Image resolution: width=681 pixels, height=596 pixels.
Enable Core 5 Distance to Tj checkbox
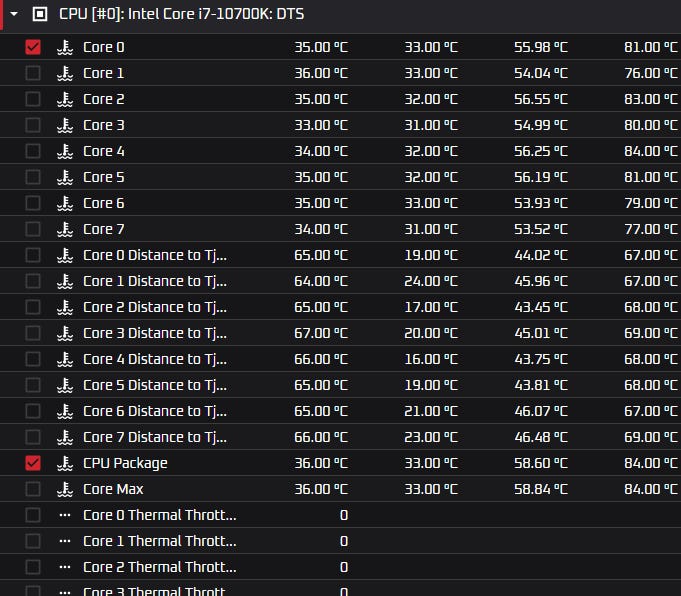(33, 385)
